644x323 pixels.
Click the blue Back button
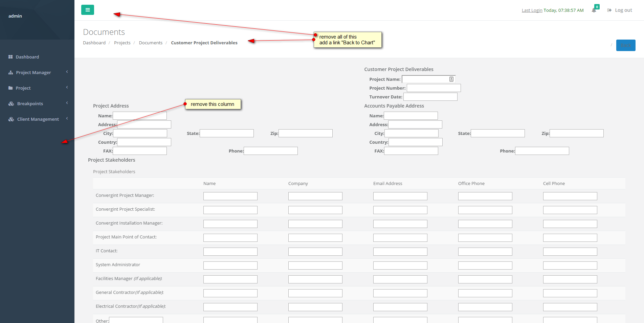click(625, 45)
